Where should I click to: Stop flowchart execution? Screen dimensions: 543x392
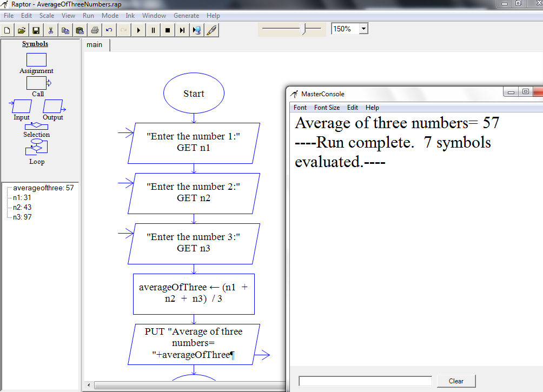click(x=168, y=30)
